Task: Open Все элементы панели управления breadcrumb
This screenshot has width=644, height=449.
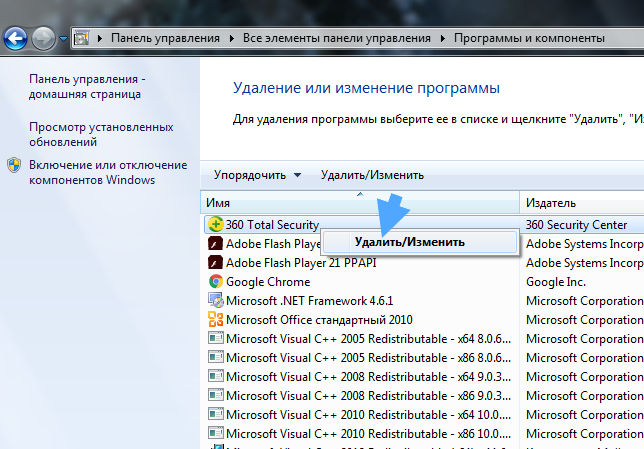Action: (337, 38)
